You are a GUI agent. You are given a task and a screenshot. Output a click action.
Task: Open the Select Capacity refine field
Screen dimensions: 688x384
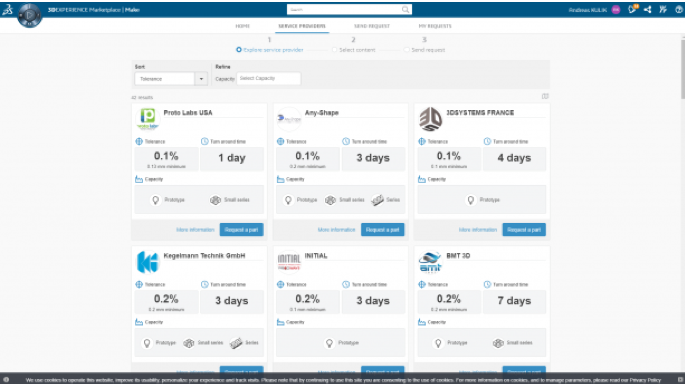(269, 79)
